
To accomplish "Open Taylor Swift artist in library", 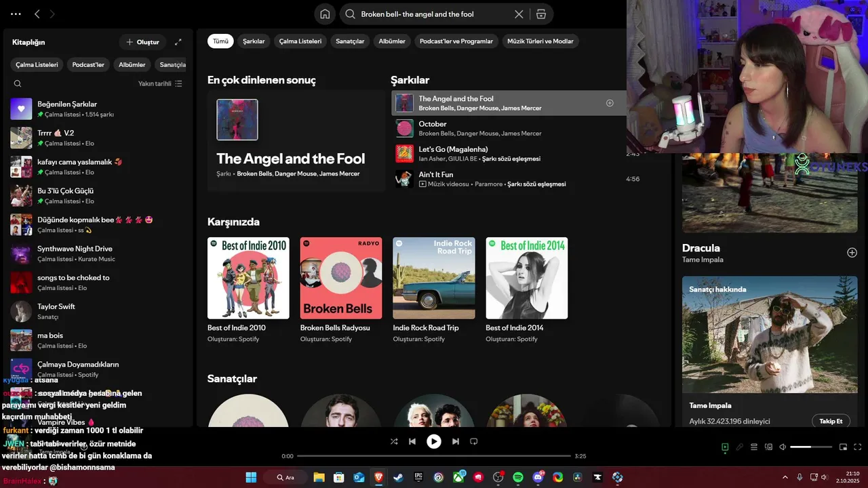I will coord(98,311).
